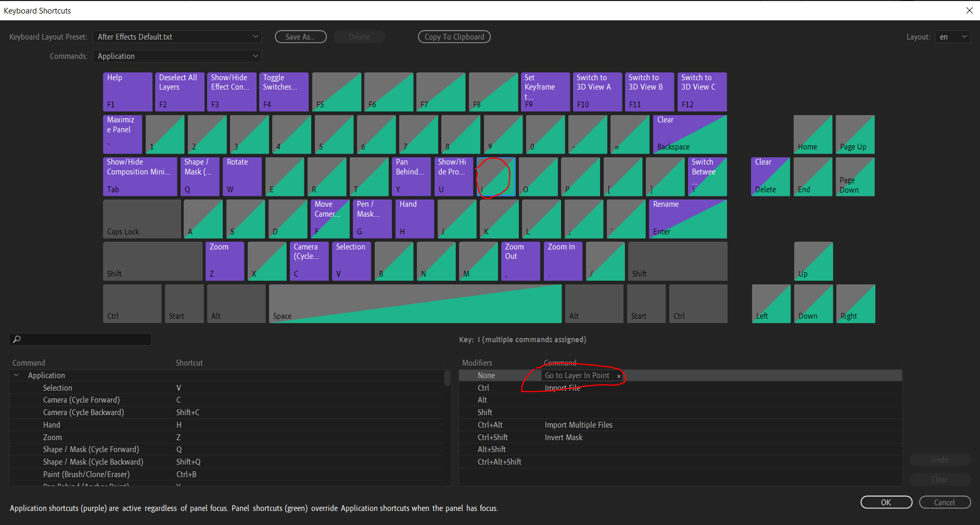The width and height of the screenshot is (980, 525).
Task: Select the Maximize Panel backtick key
Action: [122, 134]
